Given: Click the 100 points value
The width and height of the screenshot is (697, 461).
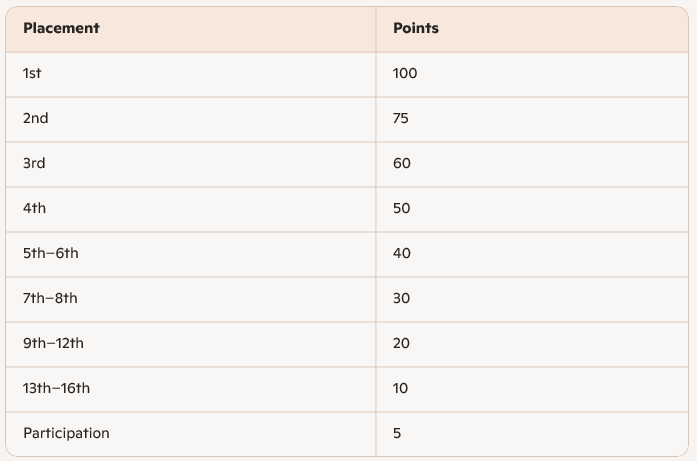Looking at the screenshot, I should point(405,73).
